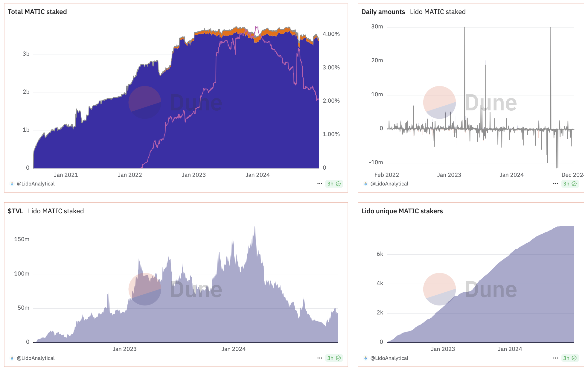The image size is (588, 371).
Task: Open the three-dot menu on Daily amounts chart
Action: tap(555, 184)
